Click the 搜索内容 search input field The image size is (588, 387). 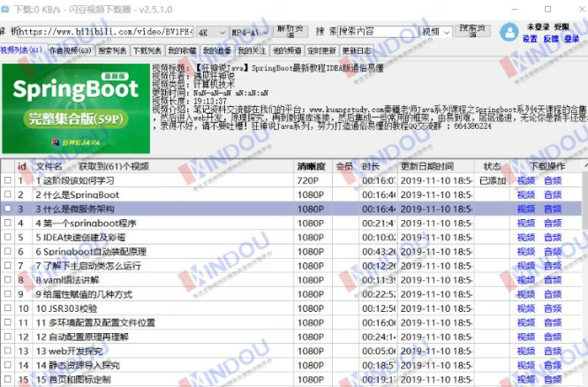pyautogui.click(x=377, y=32)
